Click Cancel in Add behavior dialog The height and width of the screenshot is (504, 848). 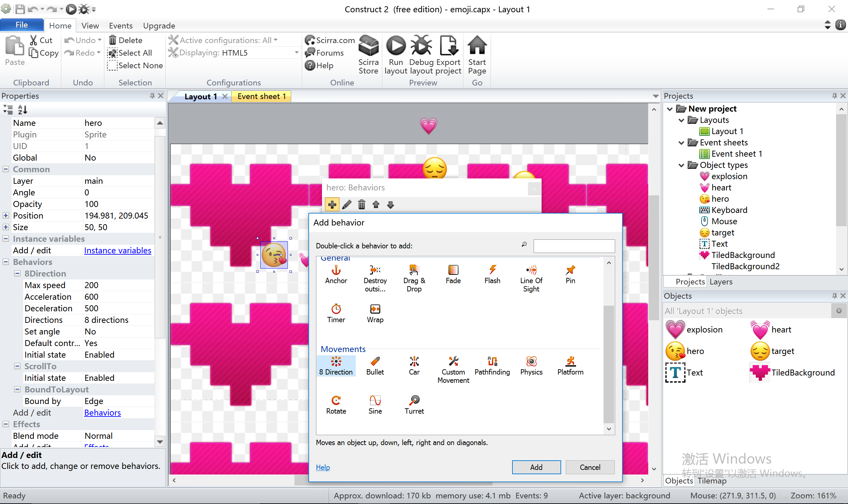click(x=590, y=467)
